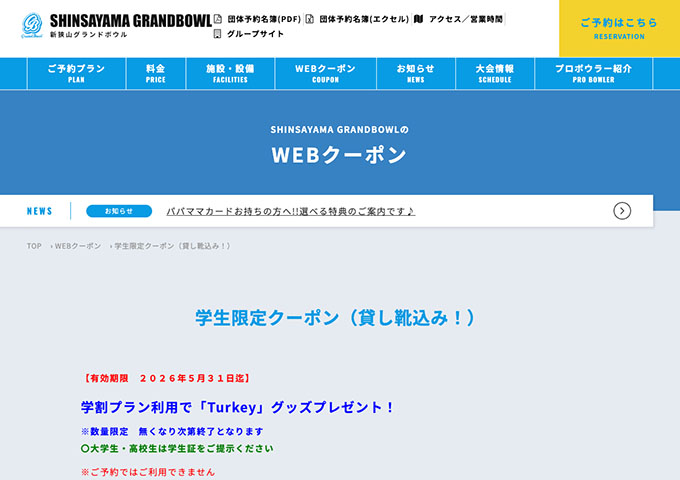Open the お知らせ NEWS menu
This screenshot has width=680, height=480.
point(416,74)
